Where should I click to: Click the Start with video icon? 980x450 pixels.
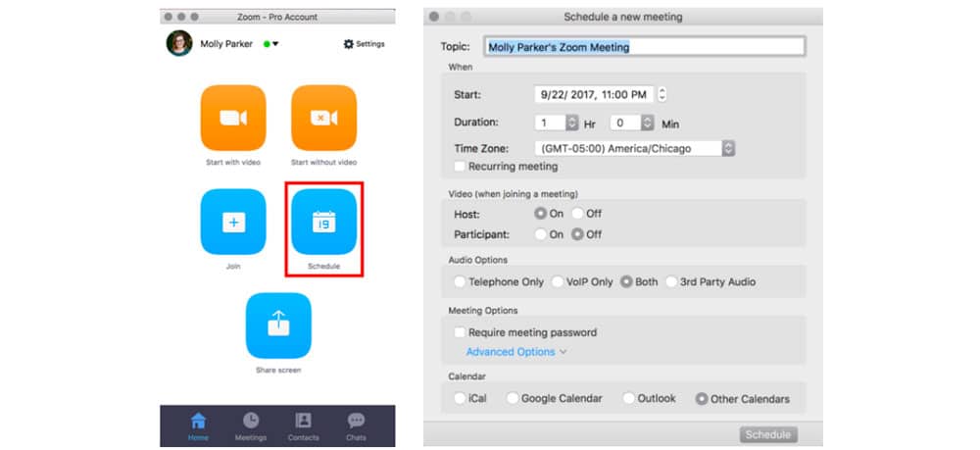click(x=233, y=118)
